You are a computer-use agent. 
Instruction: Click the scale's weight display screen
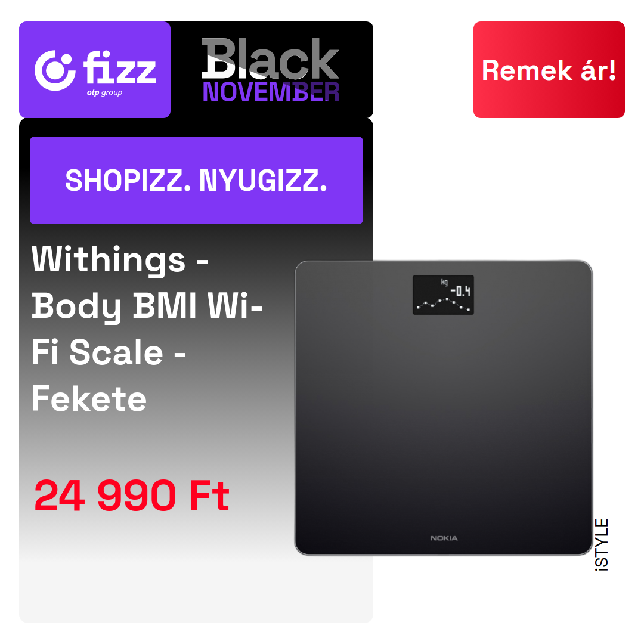tap(443, 295)
